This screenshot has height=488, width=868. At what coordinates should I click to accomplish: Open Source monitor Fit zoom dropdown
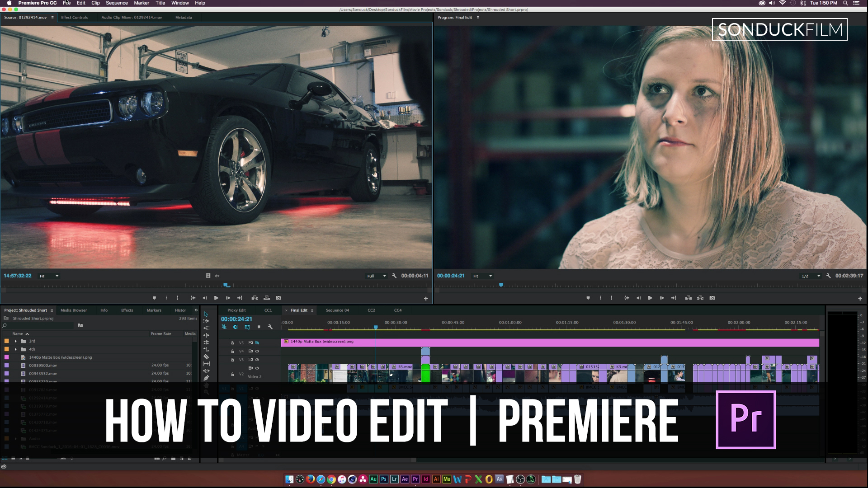coord(49,276)
